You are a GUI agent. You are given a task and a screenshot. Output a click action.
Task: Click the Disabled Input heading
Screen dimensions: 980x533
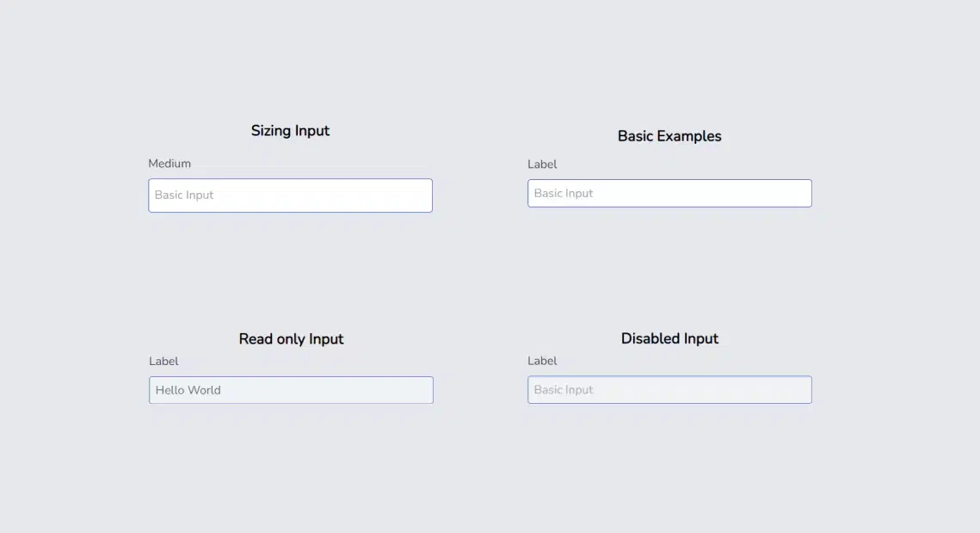click(669, 339)
